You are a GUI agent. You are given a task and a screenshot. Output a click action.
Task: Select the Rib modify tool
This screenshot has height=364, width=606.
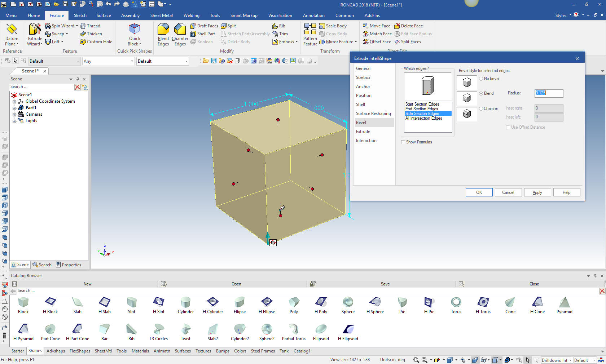coord(279,26)
